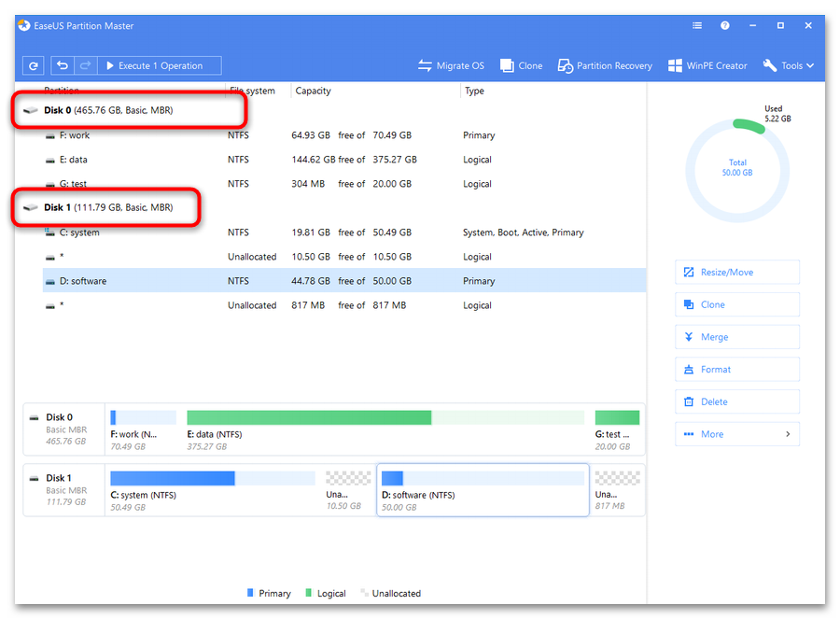Select the G: test partition row
The height and width of the screenshot is (619, 840).
click(343, 184)
